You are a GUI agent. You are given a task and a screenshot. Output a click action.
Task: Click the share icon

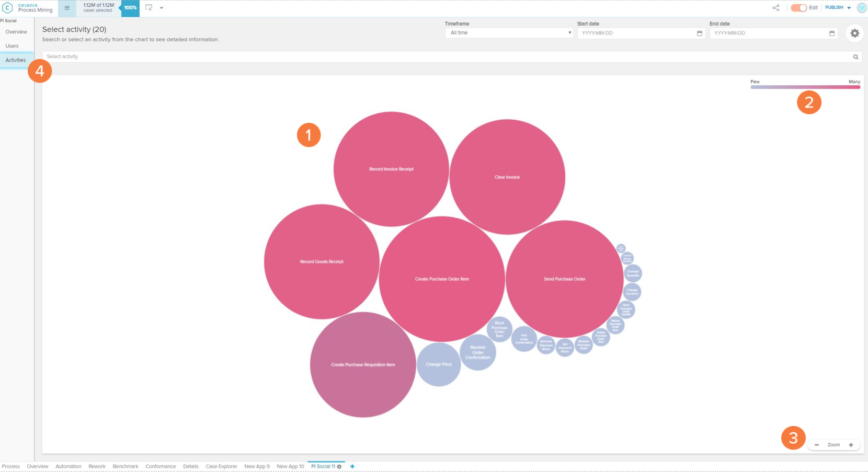point(776,8)
